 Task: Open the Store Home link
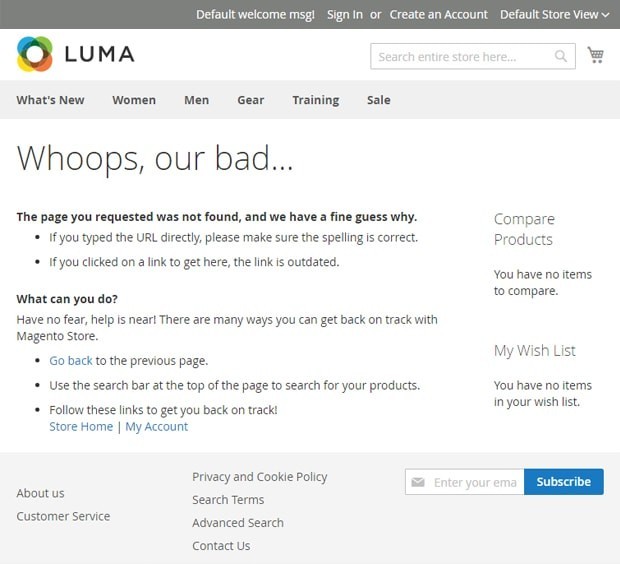tap(81, 426)
